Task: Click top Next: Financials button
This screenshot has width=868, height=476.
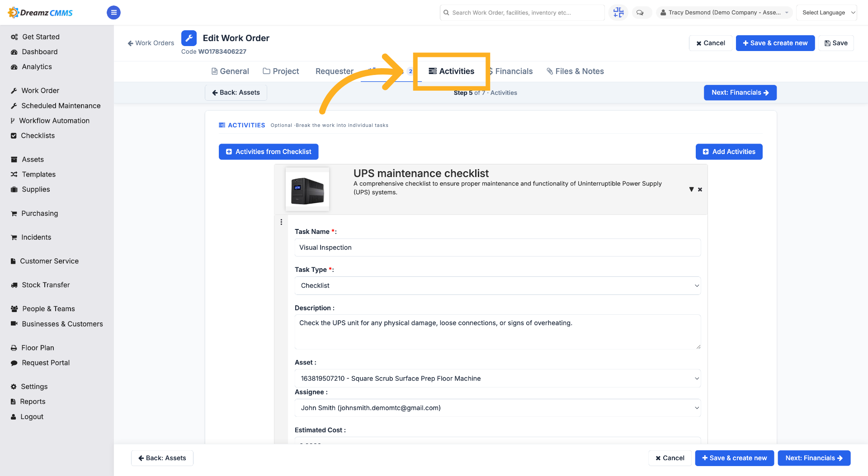Action: coord(740,93)
